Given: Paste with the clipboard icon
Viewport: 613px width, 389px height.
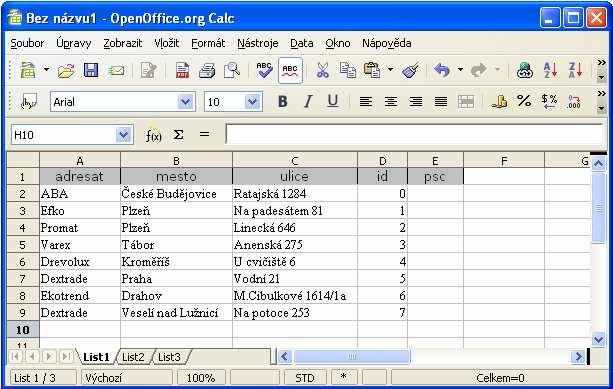Looking at the screenshot, I should [372, 71].
